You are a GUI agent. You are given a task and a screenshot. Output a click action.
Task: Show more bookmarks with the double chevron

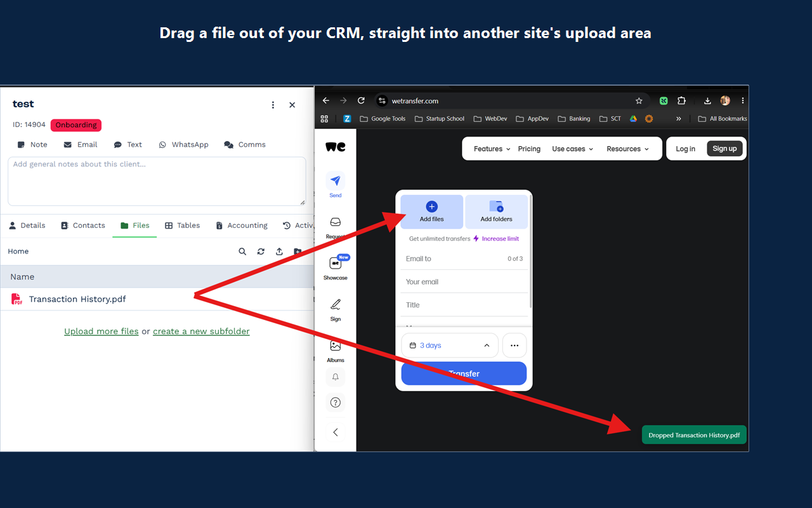678,119
